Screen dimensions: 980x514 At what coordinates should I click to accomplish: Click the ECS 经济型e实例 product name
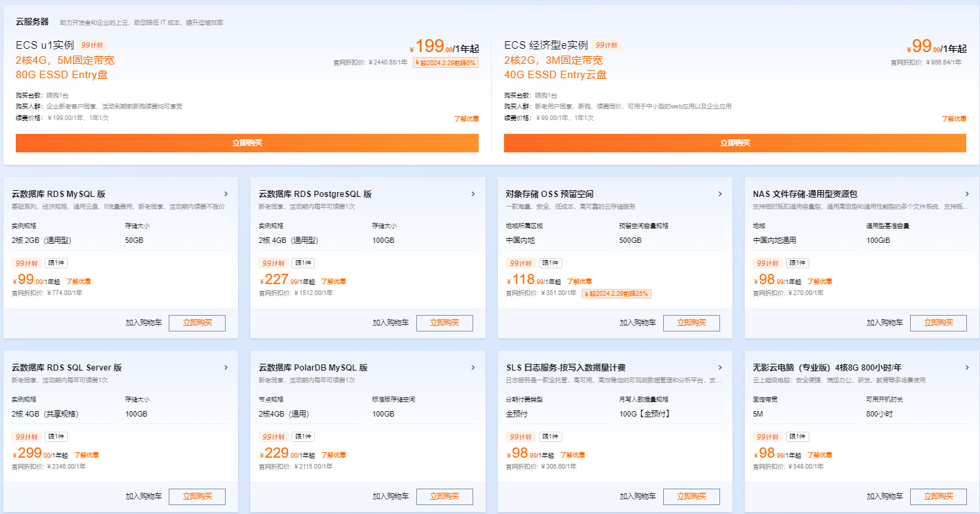coord(546,45)
